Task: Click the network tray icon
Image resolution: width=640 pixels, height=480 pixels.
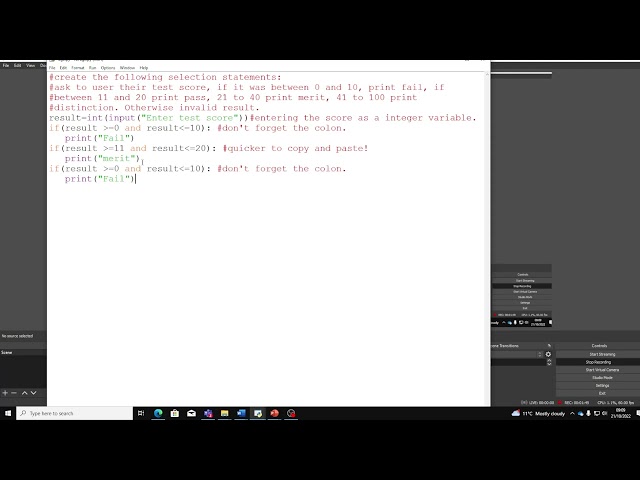Action: tap(596, 413)
